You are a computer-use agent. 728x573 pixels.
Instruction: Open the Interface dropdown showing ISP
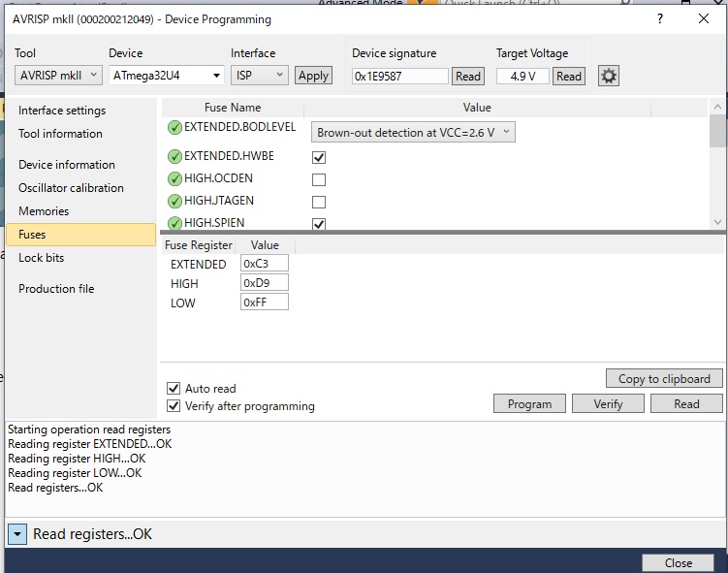tap(260, 76)
